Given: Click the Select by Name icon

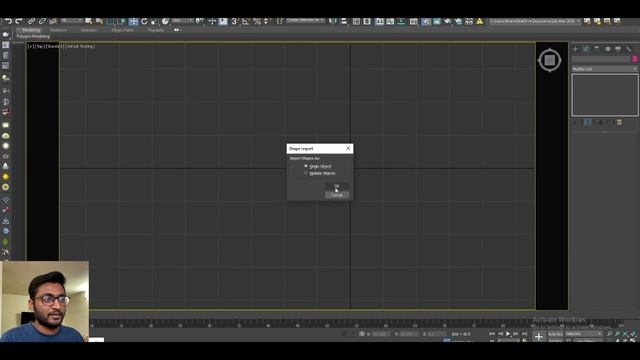Looking at the screenshot, I should point(99,21).
